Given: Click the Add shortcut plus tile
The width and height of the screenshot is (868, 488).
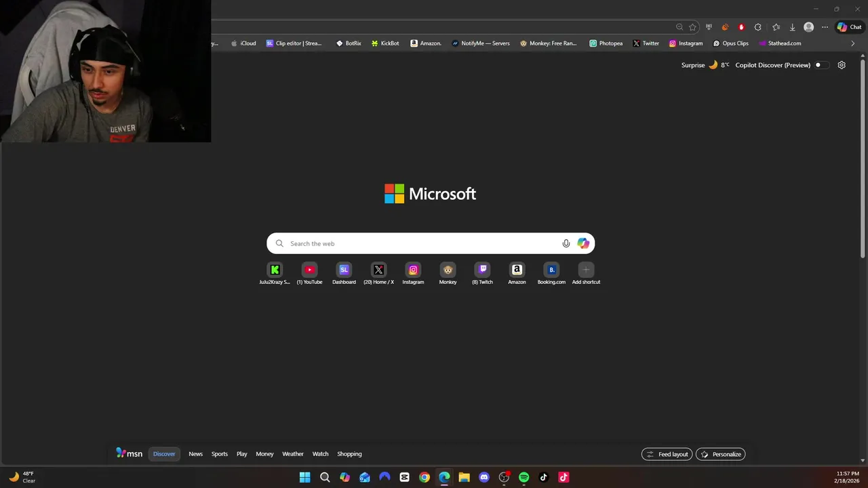Looking at the screenshot, I should pos(586,274).
